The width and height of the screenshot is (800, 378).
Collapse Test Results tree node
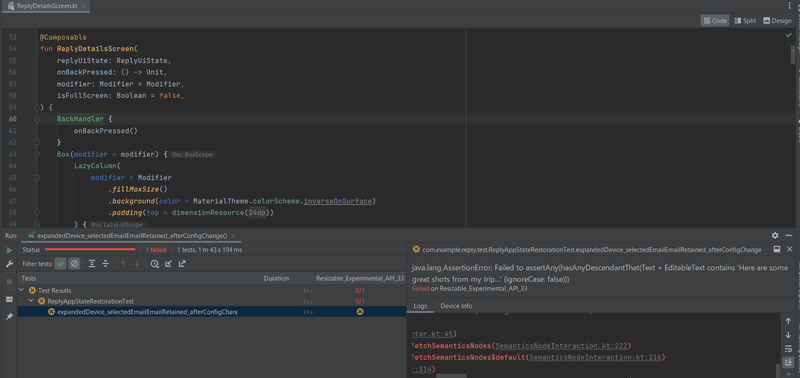(22, 290)
